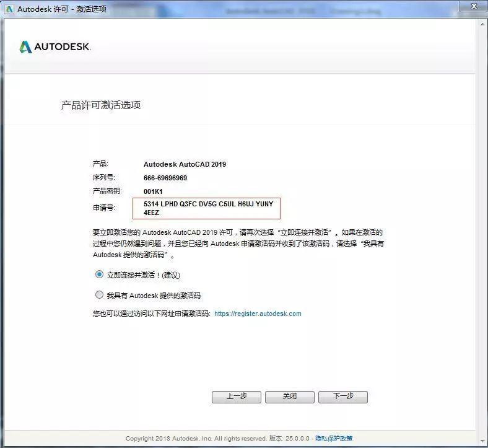Click the 序列号 label
This screenshot has width=488, height=448.
(x=104, y=177)
